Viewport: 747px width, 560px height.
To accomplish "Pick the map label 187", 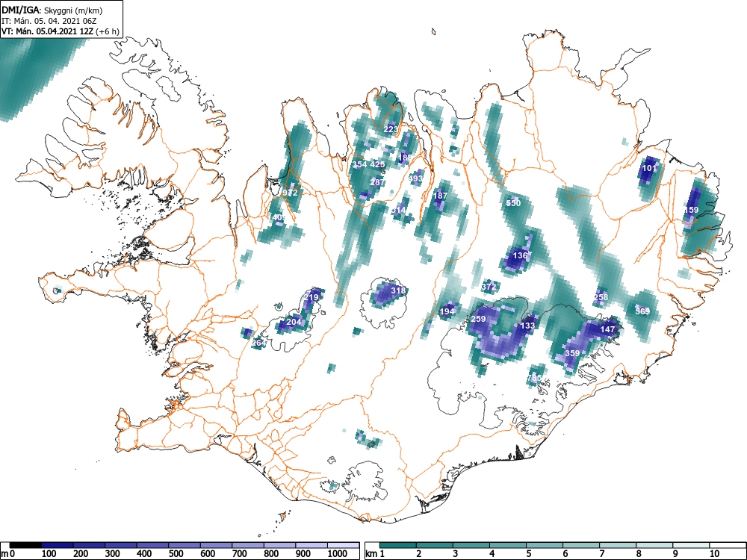I will pos(440,195).
